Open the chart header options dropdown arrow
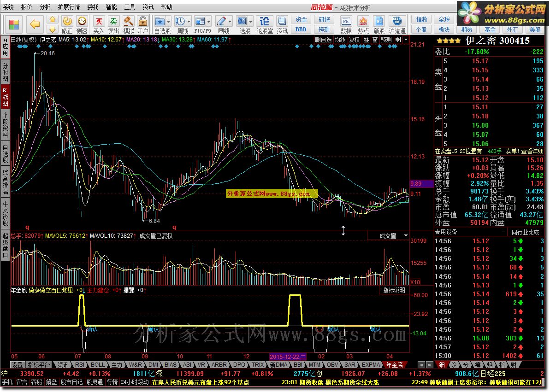 406,40
